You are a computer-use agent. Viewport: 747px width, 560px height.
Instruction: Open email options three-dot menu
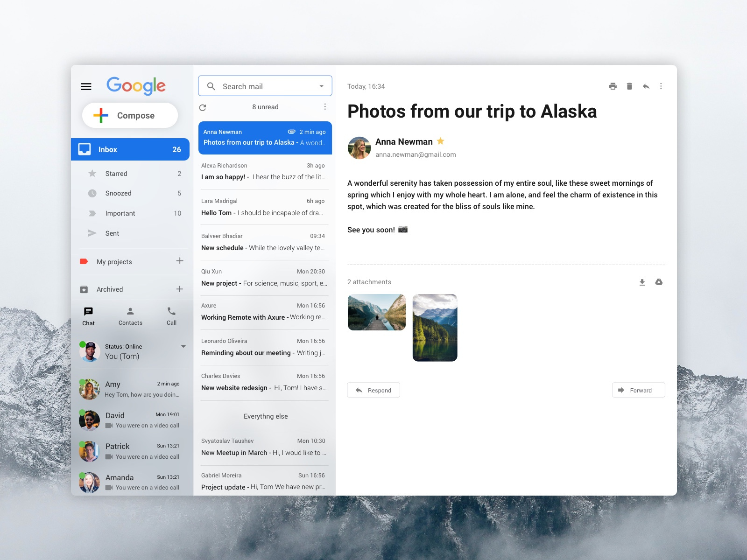point(661,86)
